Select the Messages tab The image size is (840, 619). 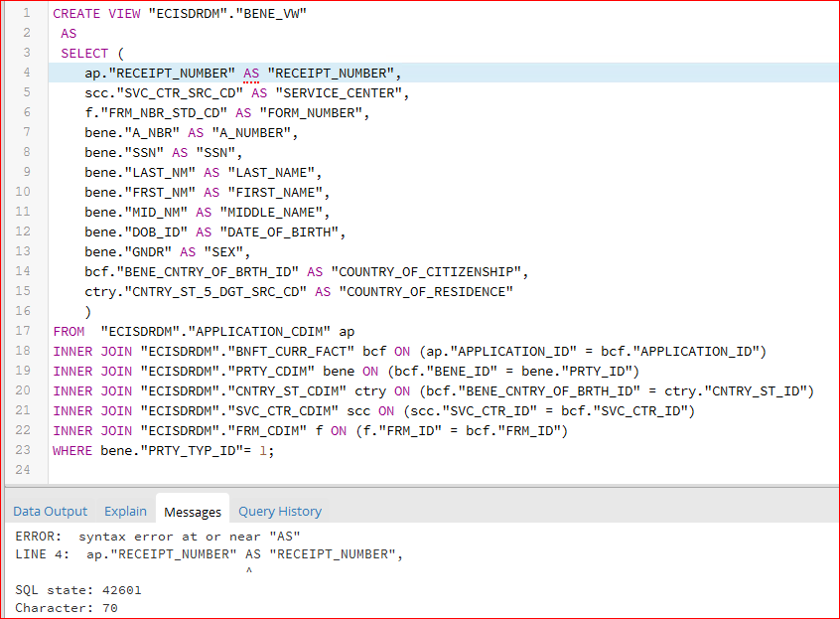192,512
